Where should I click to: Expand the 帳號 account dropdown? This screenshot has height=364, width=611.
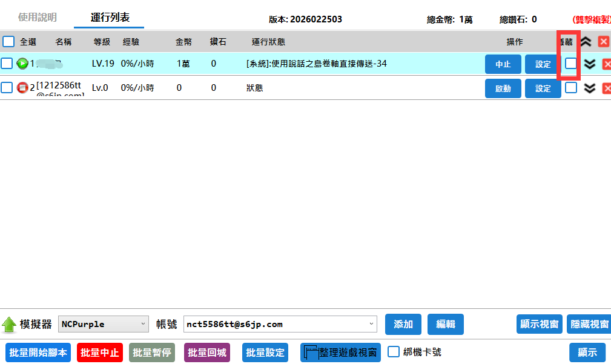coord(280,324)
